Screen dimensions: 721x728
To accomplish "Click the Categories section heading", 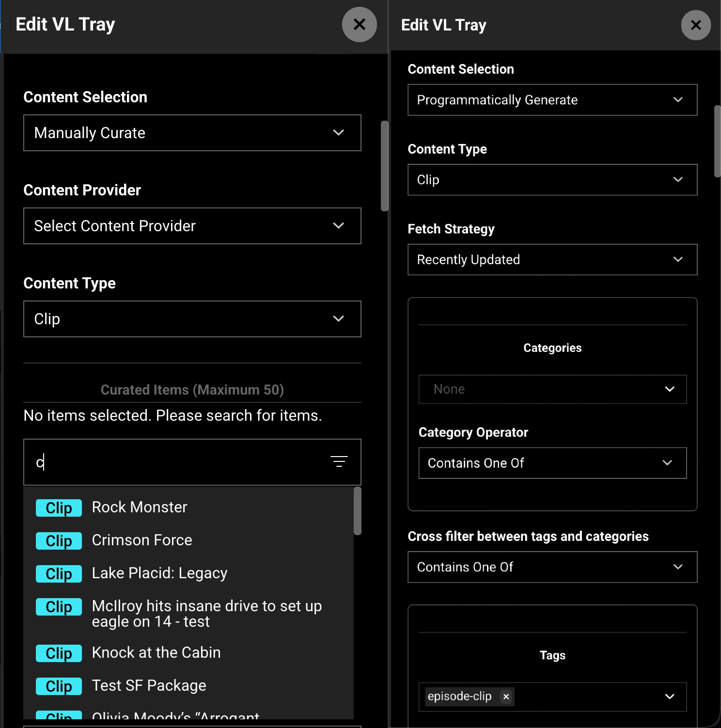I will click(552, 348).
